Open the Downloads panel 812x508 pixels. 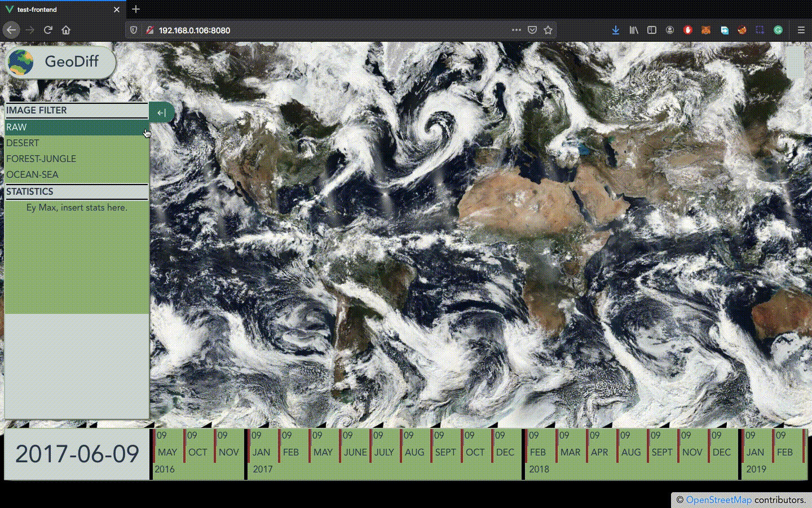click(616, 30)
